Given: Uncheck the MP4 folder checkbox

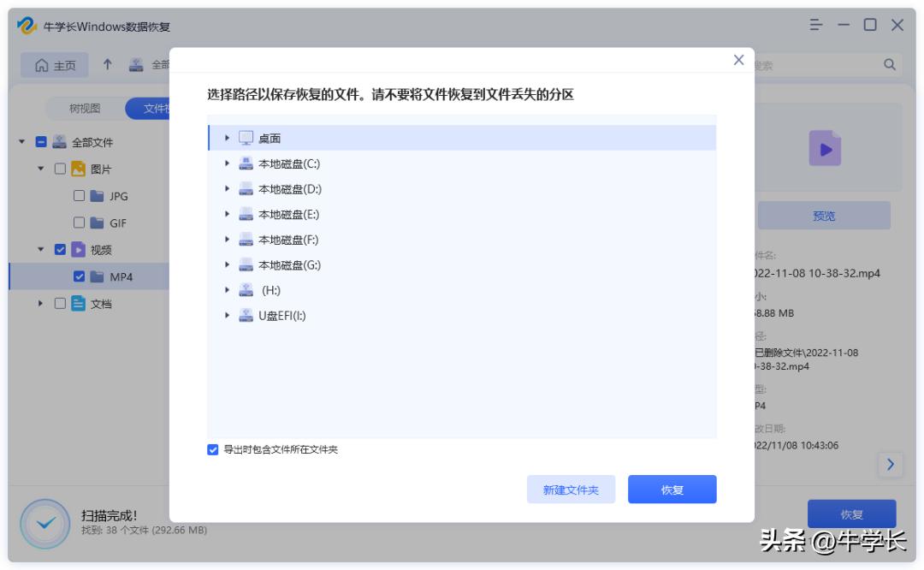Looking at the screenshot, I should click(x=79, y=277).
